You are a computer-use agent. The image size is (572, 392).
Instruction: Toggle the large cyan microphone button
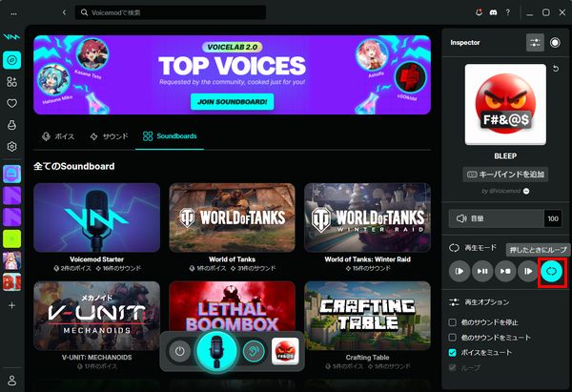pyautogui.click(x=216, y=351)
